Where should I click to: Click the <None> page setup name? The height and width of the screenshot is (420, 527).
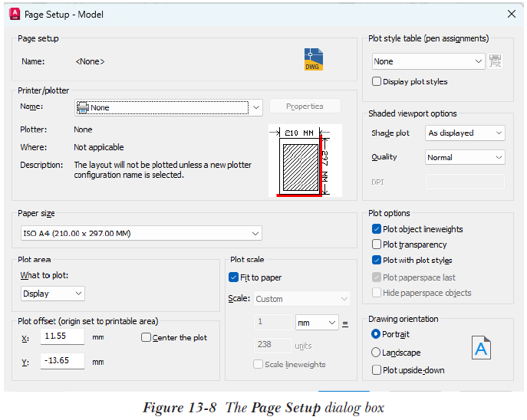(x=90, y=61)
